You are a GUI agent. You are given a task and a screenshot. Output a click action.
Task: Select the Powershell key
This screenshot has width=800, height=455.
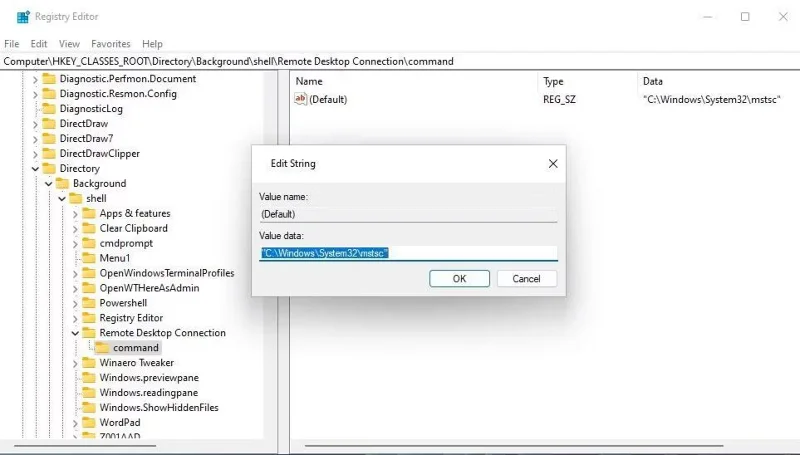(123, 303)
